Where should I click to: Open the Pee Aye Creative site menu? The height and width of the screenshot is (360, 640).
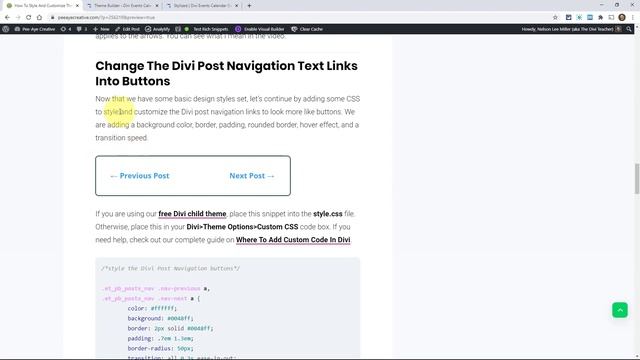35,29
